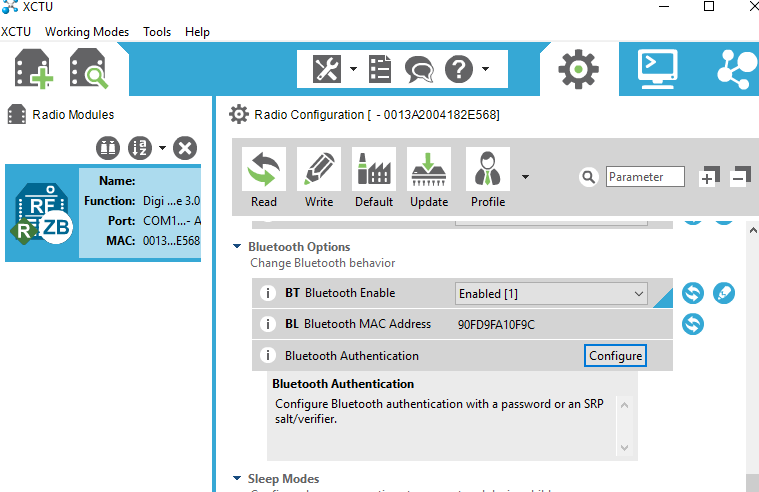Screen dimensions: 759x492
Task: Refresh the Bluetooth MAC Address value
Action: (693, 324)
